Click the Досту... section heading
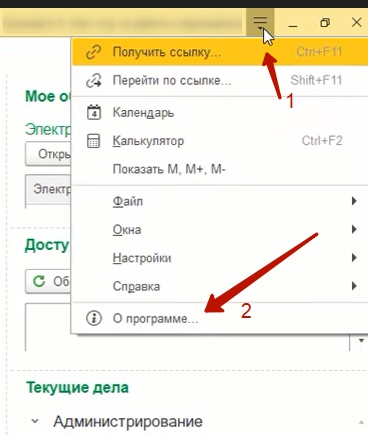 tap(47, 245)
